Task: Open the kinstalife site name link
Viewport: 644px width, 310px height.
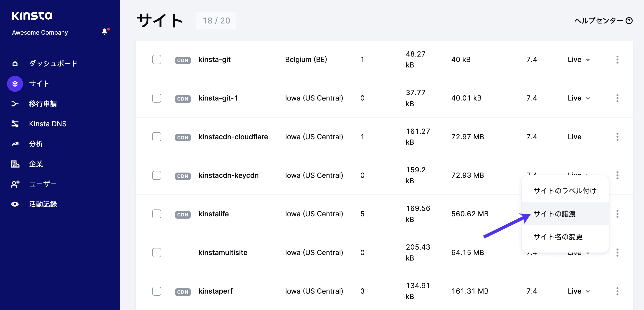Action: pyautogui.click(x=213, y=214)
